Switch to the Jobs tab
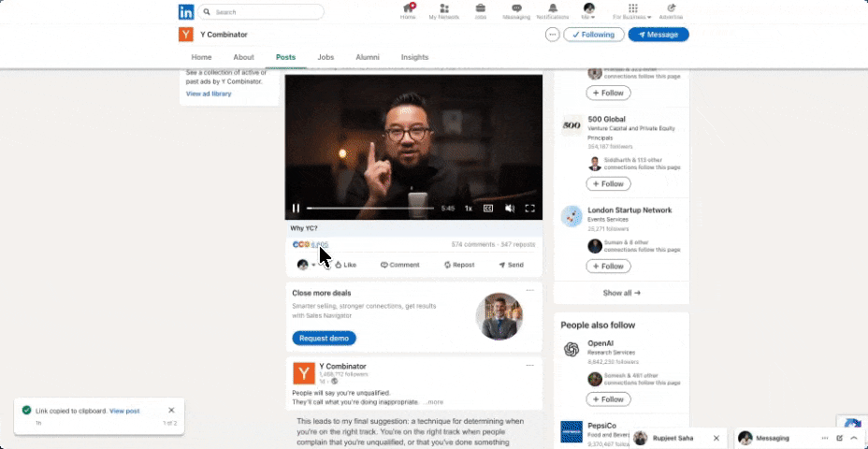 325,57
